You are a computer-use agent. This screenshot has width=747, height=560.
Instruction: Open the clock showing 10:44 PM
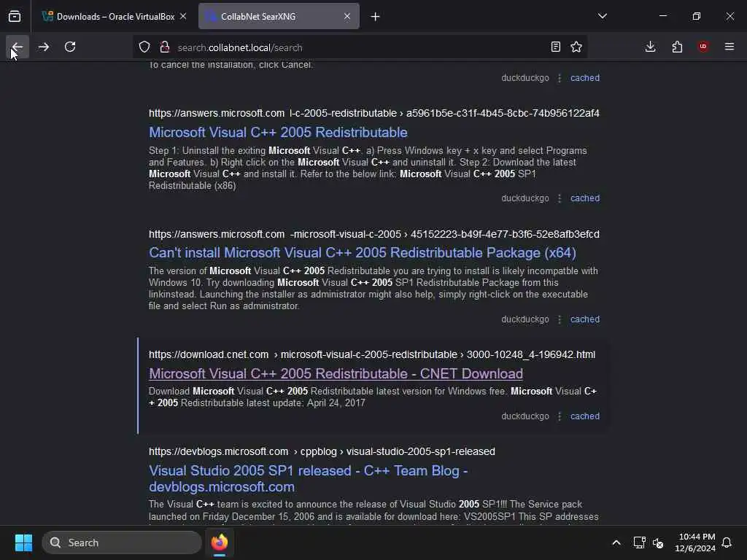pos(695,542)
